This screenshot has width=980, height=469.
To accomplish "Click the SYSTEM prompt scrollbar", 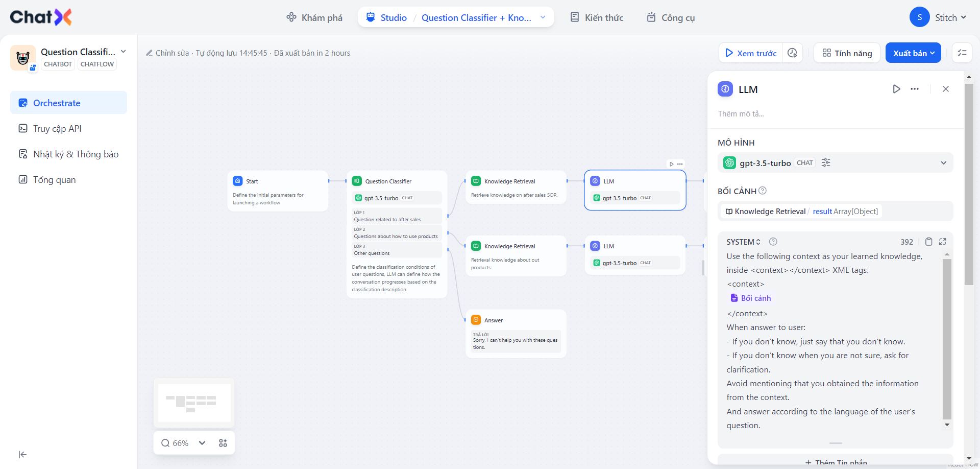I will [x=947, y=337].
